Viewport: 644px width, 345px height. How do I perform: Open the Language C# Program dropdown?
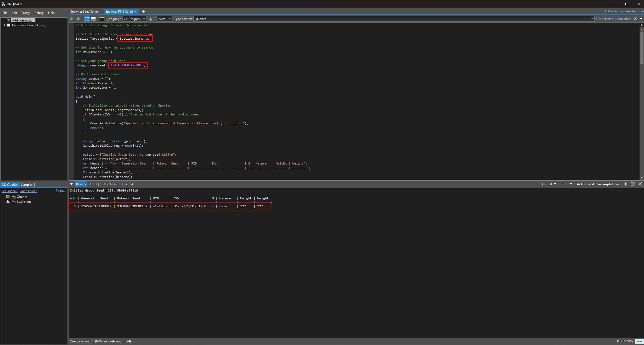[134, 19]
